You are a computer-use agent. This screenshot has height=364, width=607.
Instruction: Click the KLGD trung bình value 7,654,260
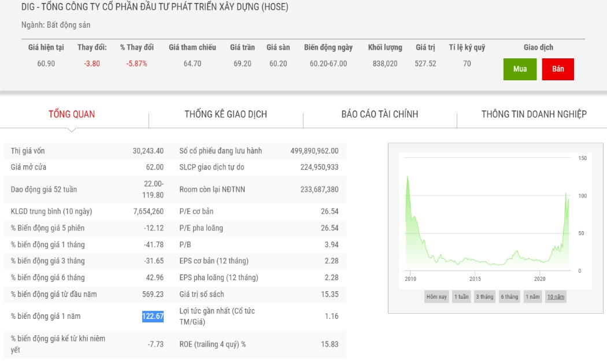point(149,211)
